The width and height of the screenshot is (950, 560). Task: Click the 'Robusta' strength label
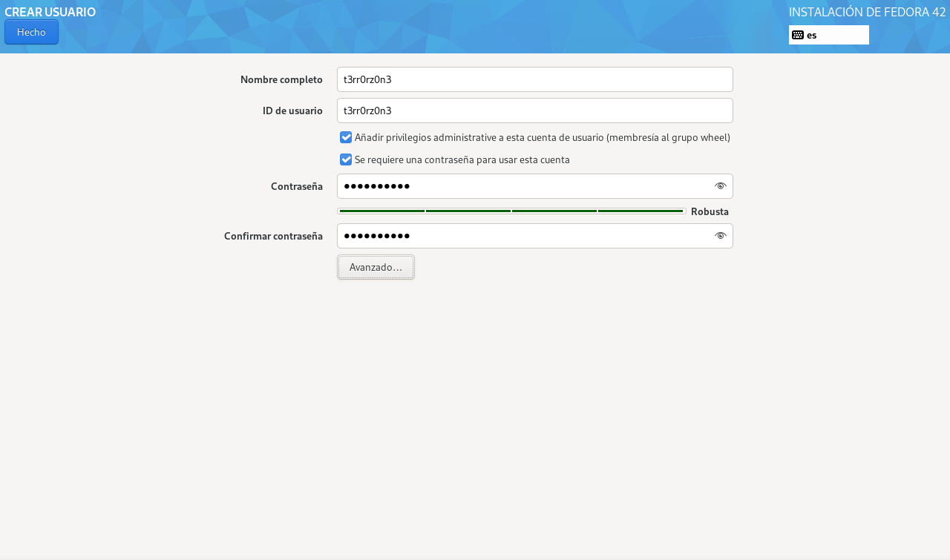710,211
